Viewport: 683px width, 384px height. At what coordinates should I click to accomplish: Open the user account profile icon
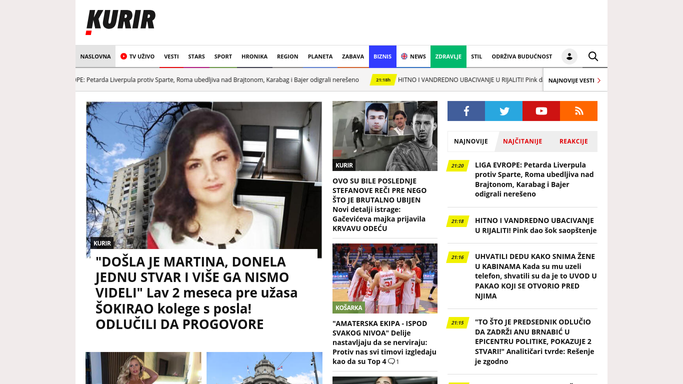click(569, 57)
